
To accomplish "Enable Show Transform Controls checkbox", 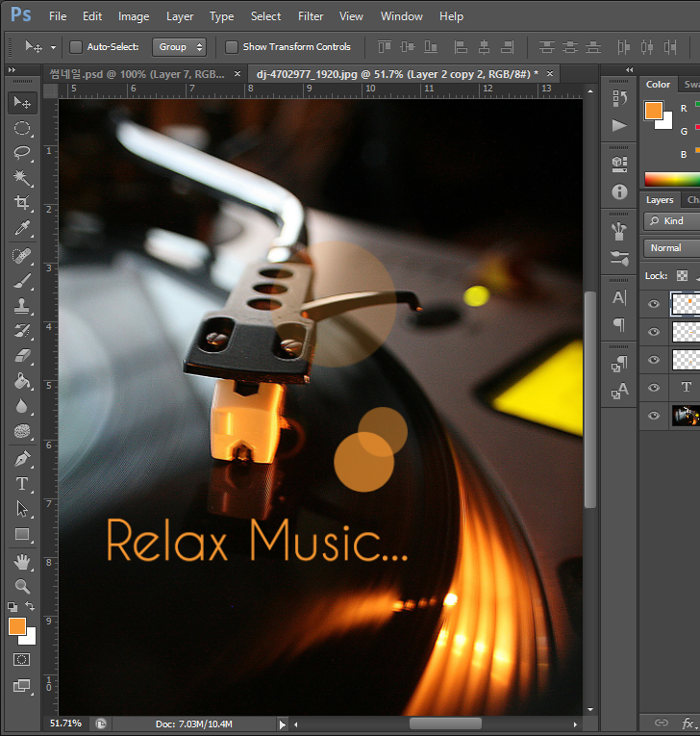I will tap(232, 47).
